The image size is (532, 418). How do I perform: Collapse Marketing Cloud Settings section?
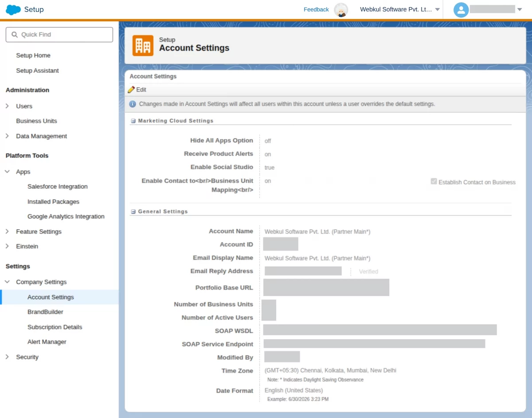coord(133,121)
